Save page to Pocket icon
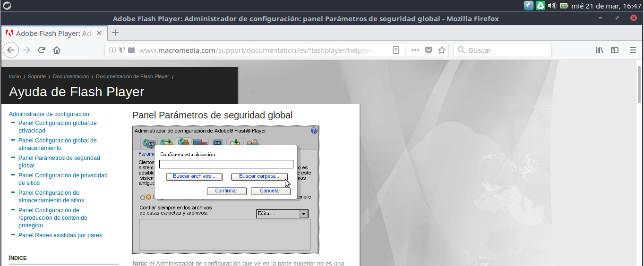Viewport: 644px width, 266px height. (x=429, y=50)
